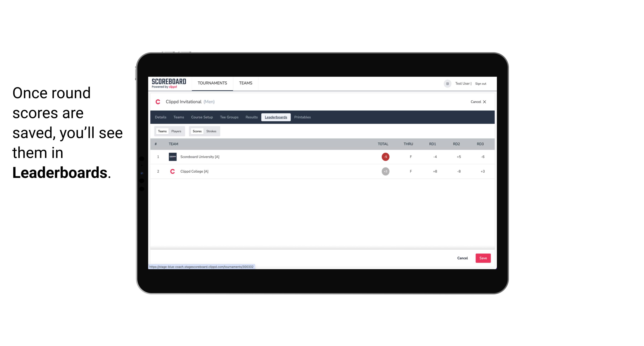The width and height of the screenshot is (644, 346).
Task: Click the Clippd College team logo icon
Action: 172,171
